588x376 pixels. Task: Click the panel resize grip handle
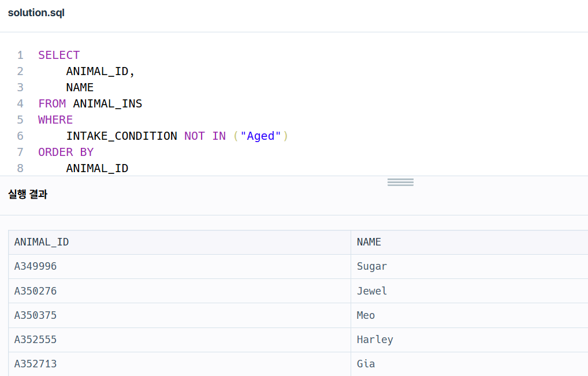(400, 181)
